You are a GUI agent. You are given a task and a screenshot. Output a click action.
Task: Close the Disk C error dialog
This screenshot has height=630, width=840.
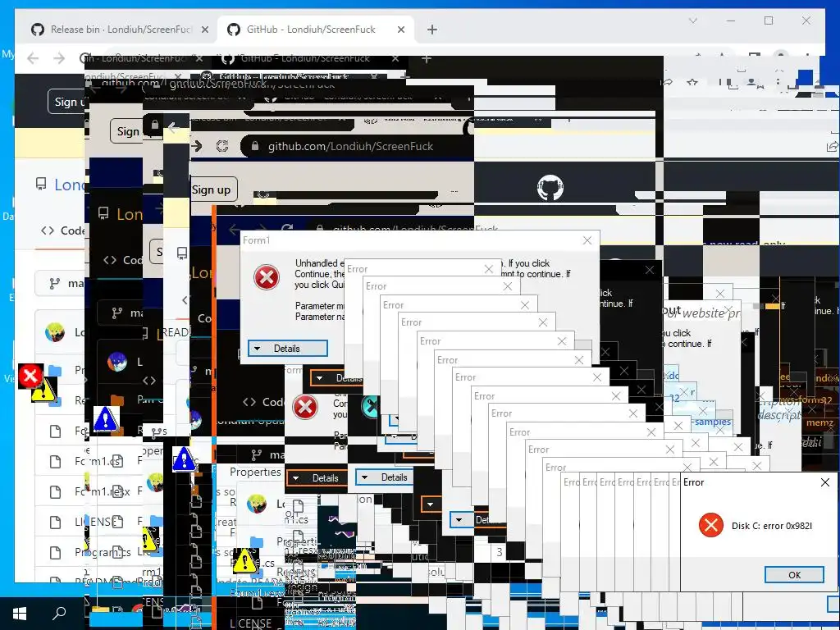(825, 482)
